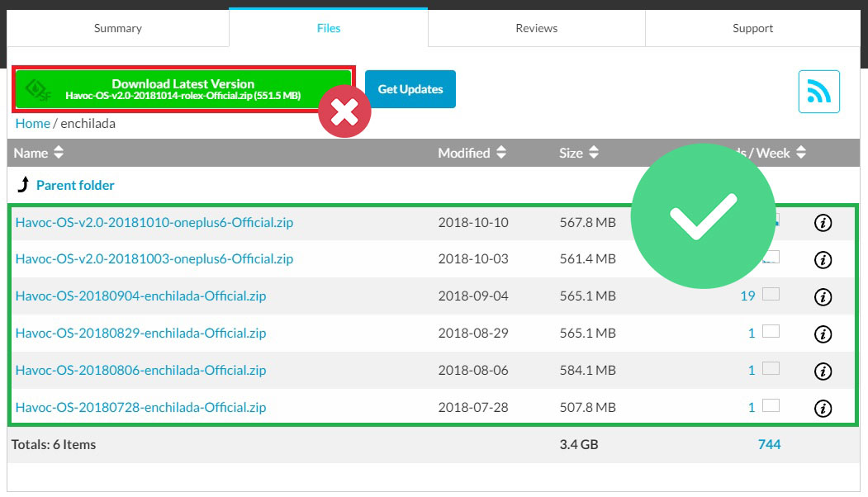
Task: View info for Havoc-OS-v2.0-20181003-oneplus6 file
Action: point(823,259)
